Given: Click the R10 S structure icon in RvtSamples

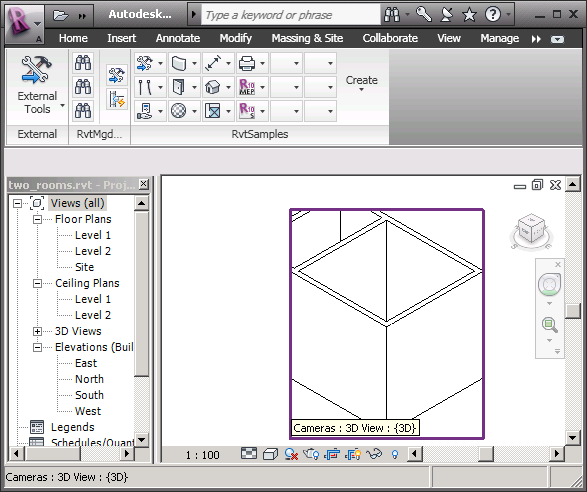Looking at the screenshot, I should [247, 111].
